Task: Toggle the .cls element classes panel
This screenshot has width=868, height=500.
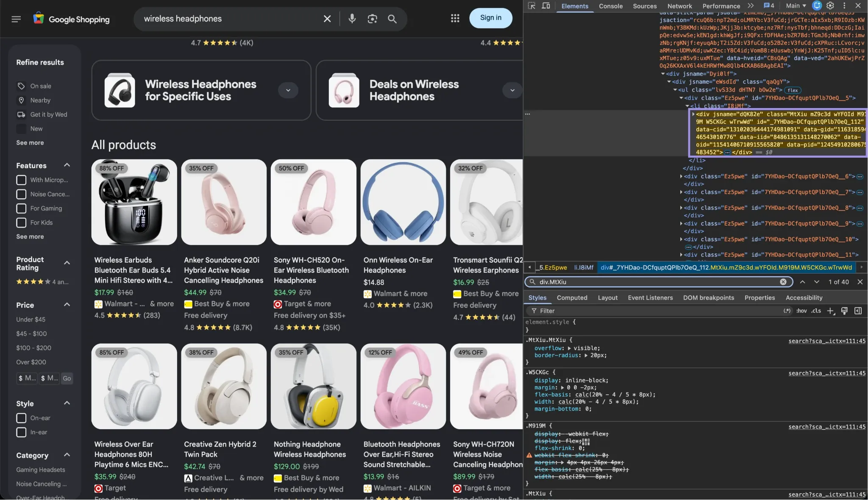Action: pos(816,311)
